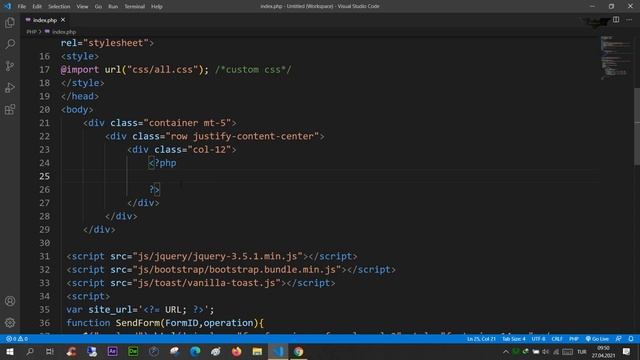Open File Explorer from the taskbar
The image size is (640, 360).
tap(257, 351)
